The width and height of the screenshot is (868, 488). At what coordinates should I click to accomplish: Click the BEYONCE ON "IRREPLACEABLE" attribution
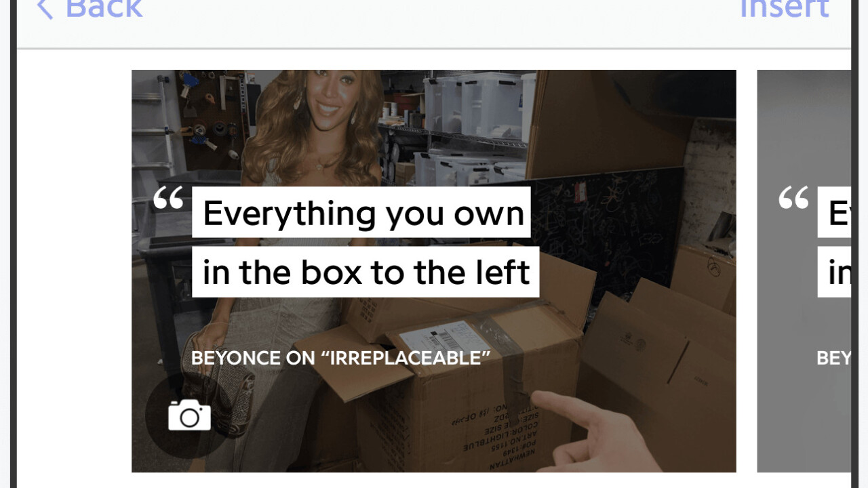click(x=340, y=358)
